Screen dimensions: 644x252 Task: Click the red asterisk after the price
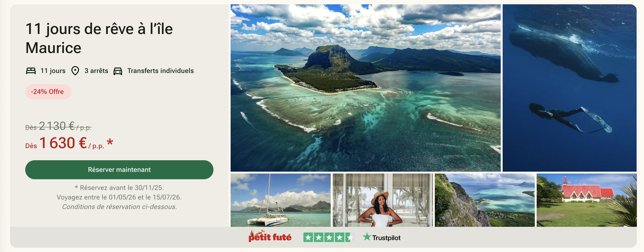tap(110, 143)
